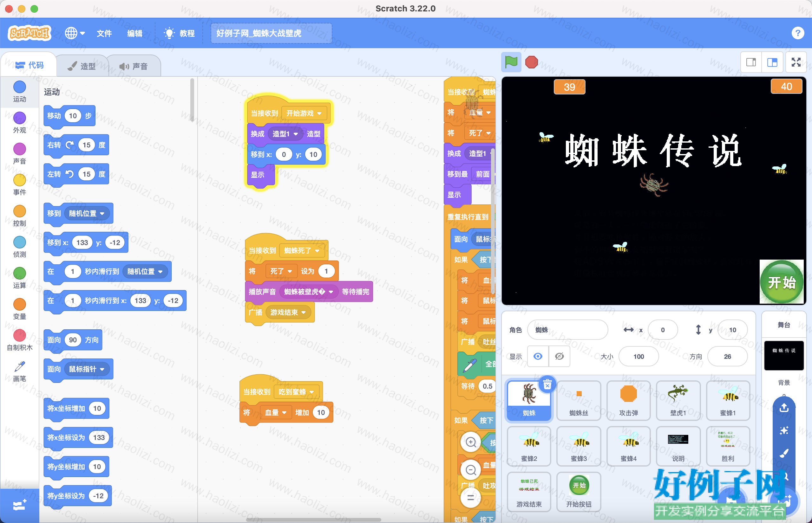Switch to the 造型 tab
Image resolution: width=812 pixels, height=523 pixels.
[x=82, y=66]
